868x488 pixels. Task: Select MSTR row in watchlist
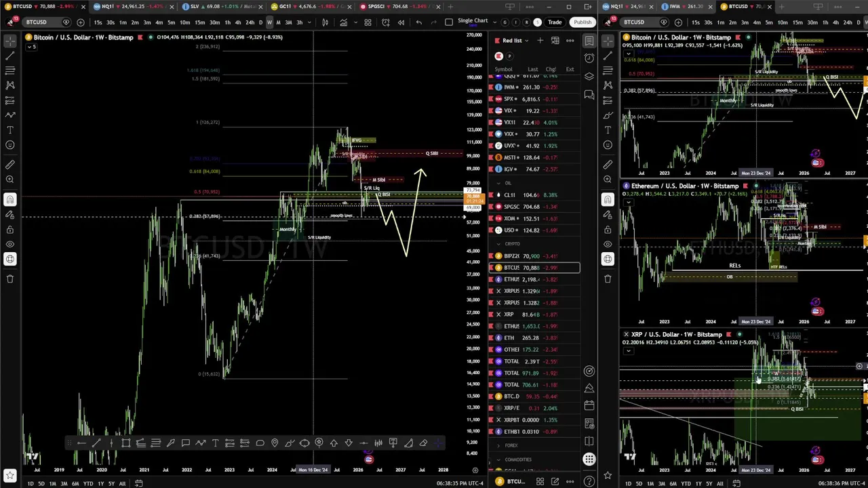pos(534,157)
